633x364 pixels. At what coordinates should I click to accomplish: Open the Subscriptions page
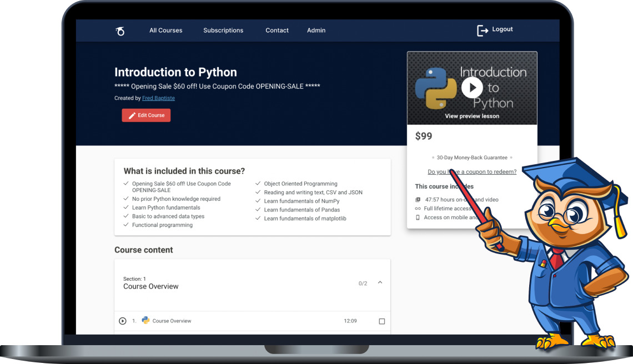tap(223, 31)
